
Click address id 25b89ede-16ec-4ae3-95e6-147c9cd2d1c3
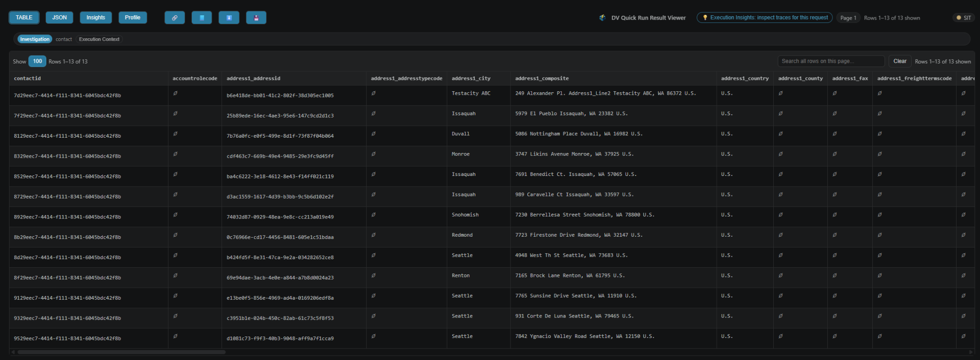(x=280, y=116)
